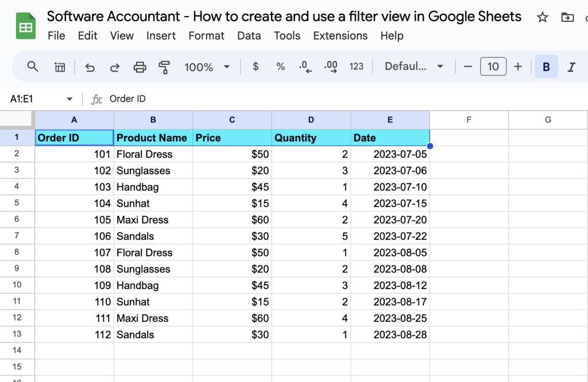588x382 pixels.
Task: Click the font size field showing 10
Action: [493, 67]
